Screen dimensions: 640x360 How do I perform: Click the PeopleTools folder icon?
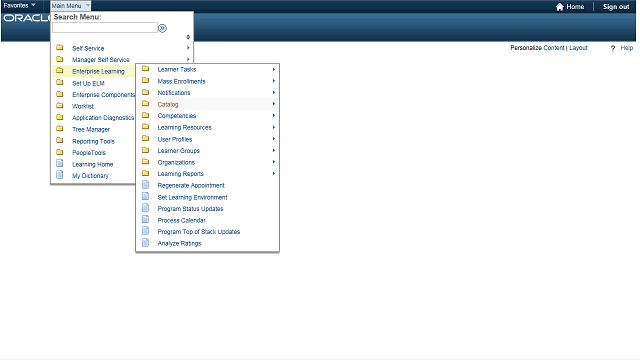[x=60, y=152]
